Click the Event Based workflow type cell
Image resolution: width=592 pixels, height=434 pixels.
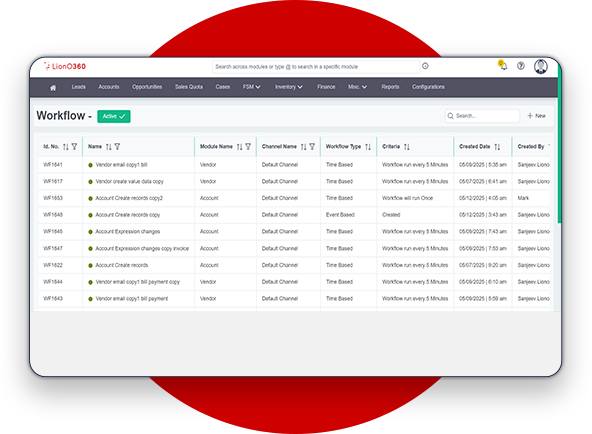(340, 215)
